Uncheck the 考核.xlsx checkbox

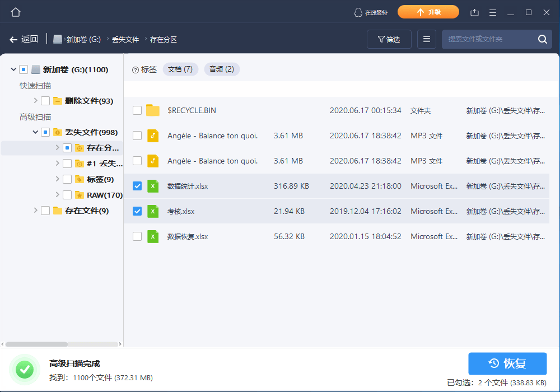[x=137, y=211]
